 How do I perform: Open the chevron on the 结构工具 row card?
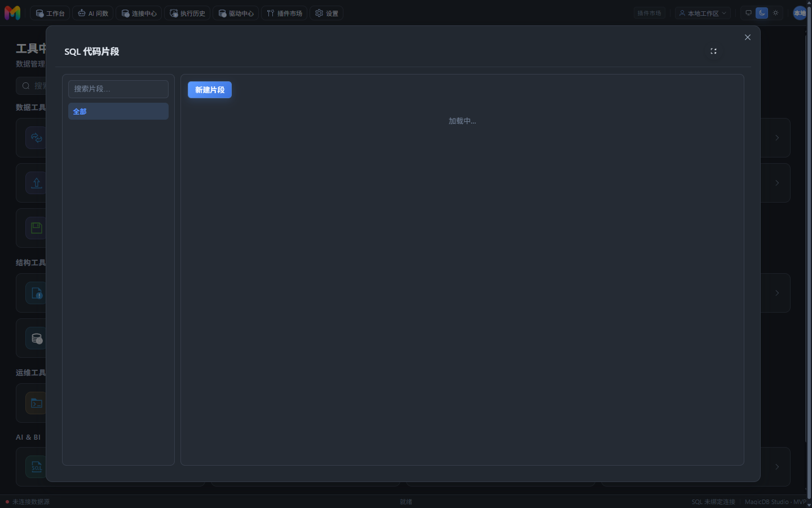pos(777,293)
